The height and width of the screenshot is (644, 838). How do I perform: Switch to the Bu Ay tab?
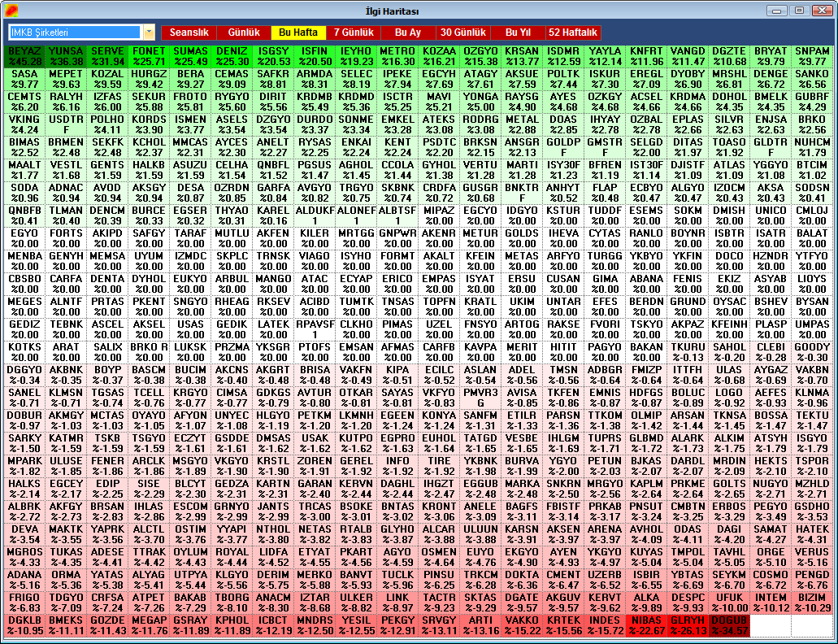click(408, 33)
